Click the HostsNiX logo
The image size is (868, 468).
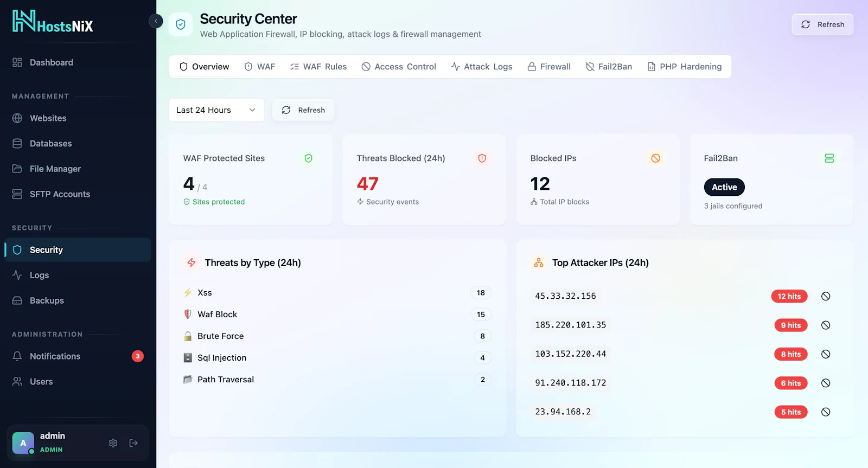click(53, 21)
